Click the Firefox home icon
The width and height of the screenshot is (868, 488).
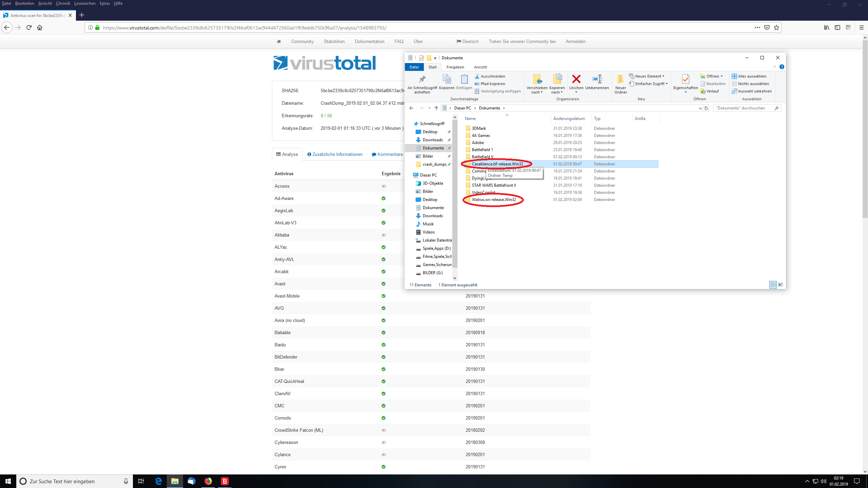pos(40,27)
